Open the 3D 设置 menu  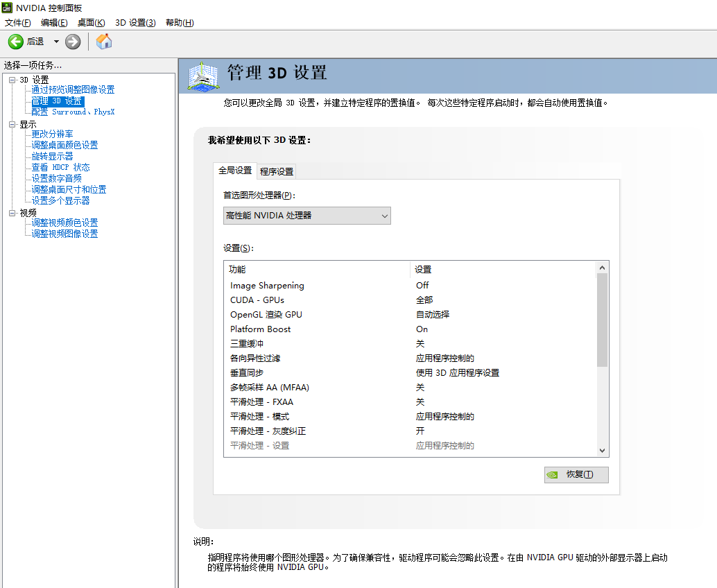tap(135, 22)
